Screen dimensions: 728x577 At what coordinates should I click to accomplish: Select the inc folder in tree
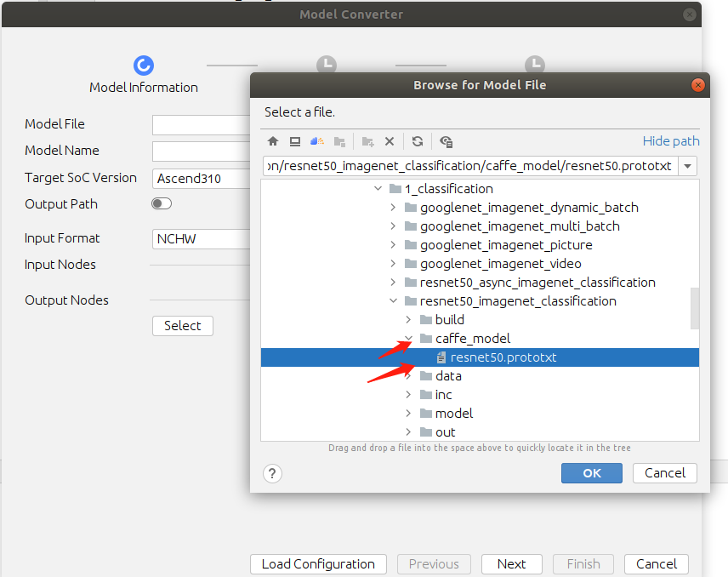[480, 395]
